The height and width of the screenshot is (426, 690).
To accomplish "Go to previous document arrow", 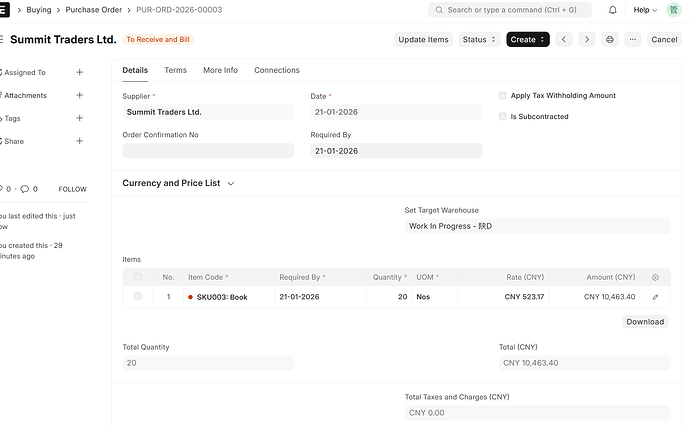I will (x=564, y=40).
